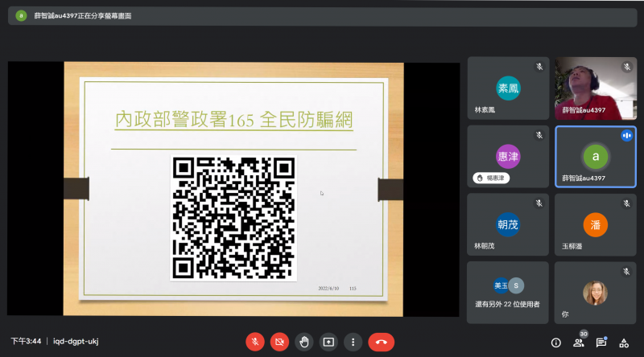The height and width of the screenshot is (357, 644).
Task: Select the 玉柳潘 participant tile
Action: tap(596, 225)
